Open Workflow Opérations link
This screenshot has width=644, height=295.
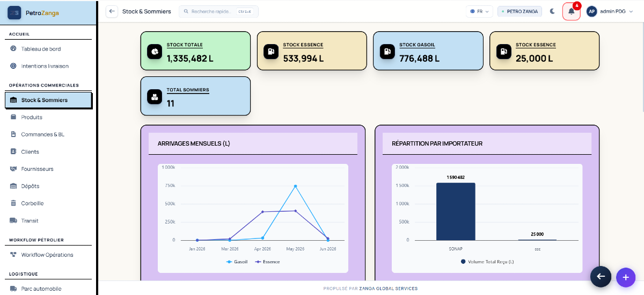48,255
